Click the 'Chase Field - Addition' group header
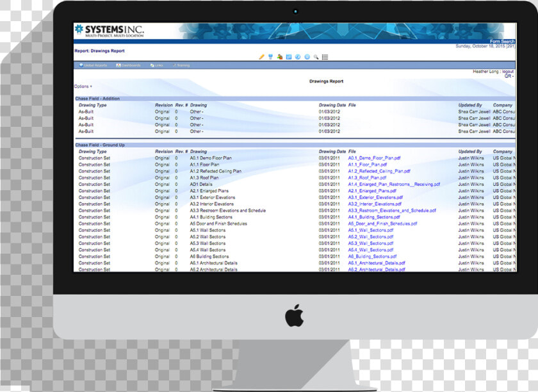The image size is (538, 392). (97, 99)
